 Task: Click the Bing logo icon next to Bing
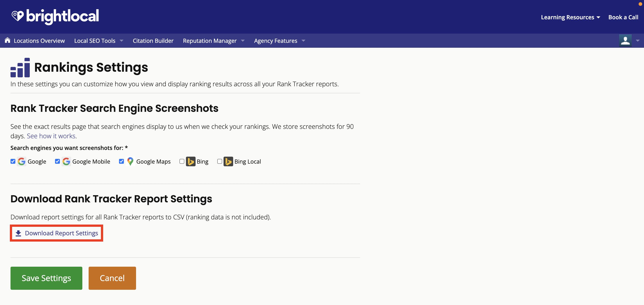(x=191, y=162)
